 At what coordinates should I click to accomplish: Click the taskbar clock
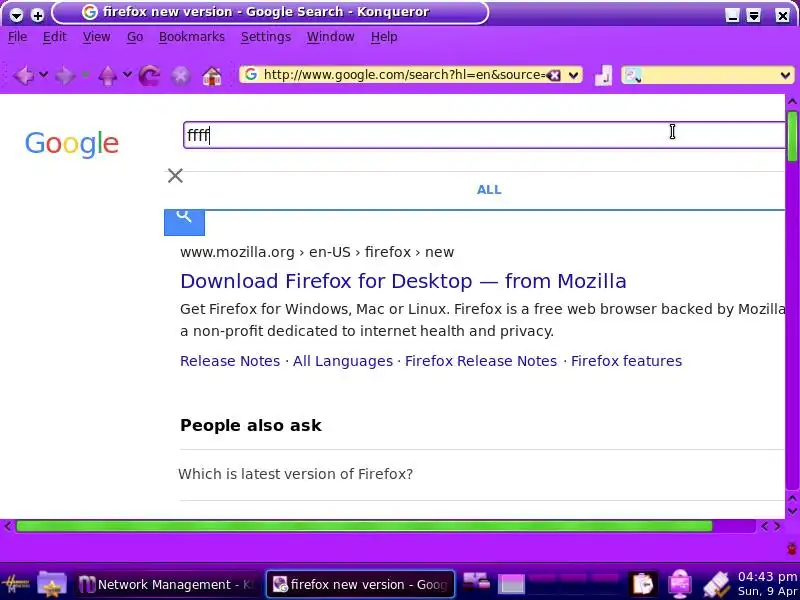[x=767, y=584]
